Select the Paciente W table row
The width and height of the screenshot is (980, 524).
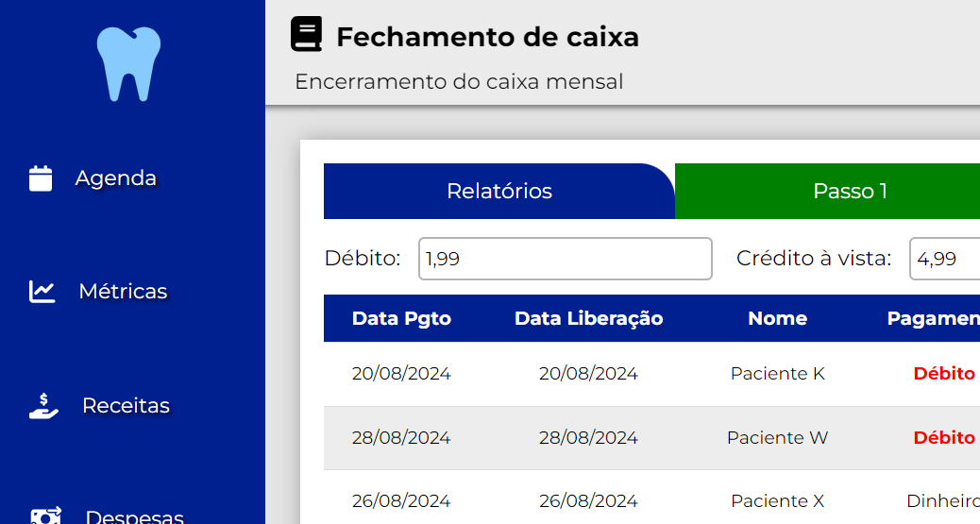[777, 438]
